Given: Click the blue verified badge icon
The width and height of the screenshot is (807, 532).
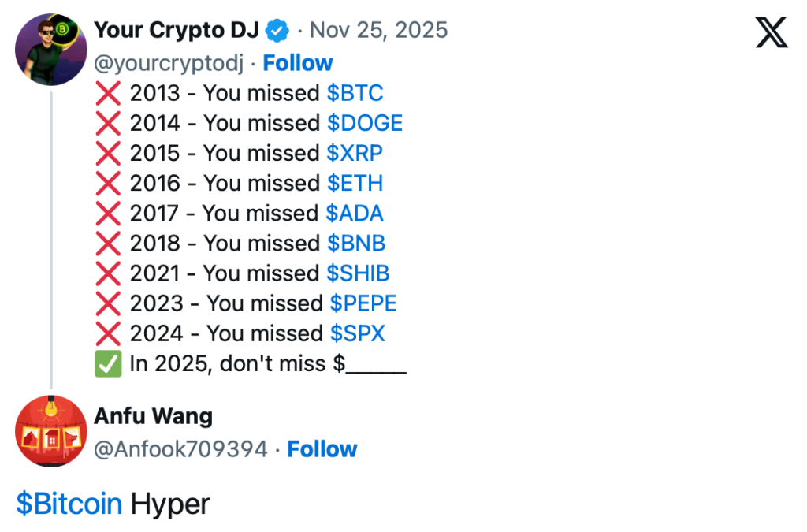Looking at the screenshot, I should pyautogui.click(x=277, y=31).
